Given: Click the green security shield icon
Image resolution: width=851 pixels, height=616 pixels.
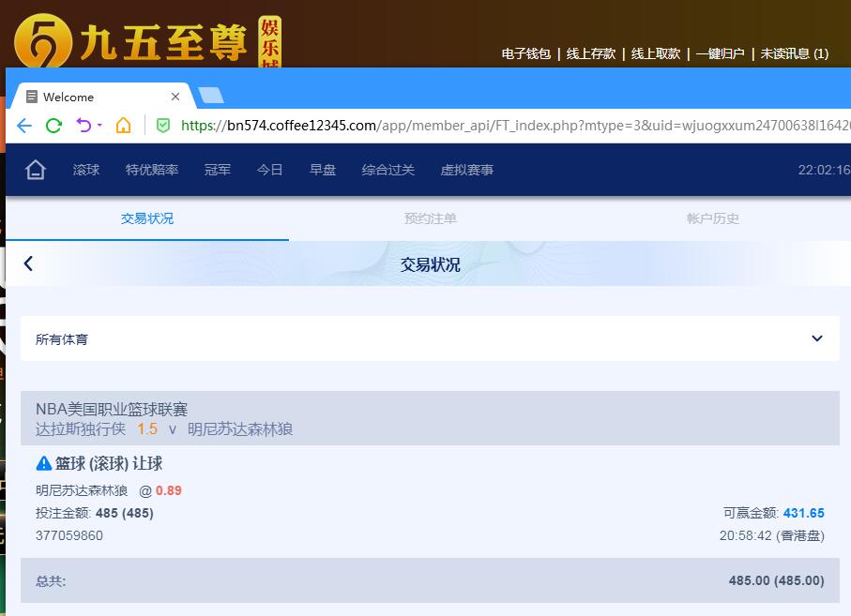Looking at the screenshot, I should [163, 126].
